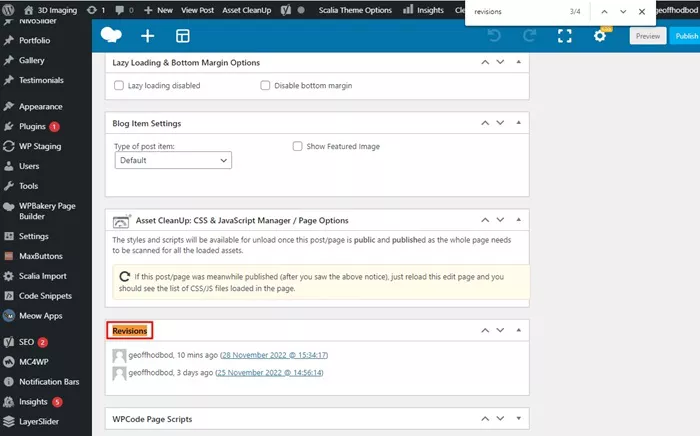Move Blog Item Settings panel up
This screenshot has height=436, width=700.
pyautogui.click(x=485, y=123)
